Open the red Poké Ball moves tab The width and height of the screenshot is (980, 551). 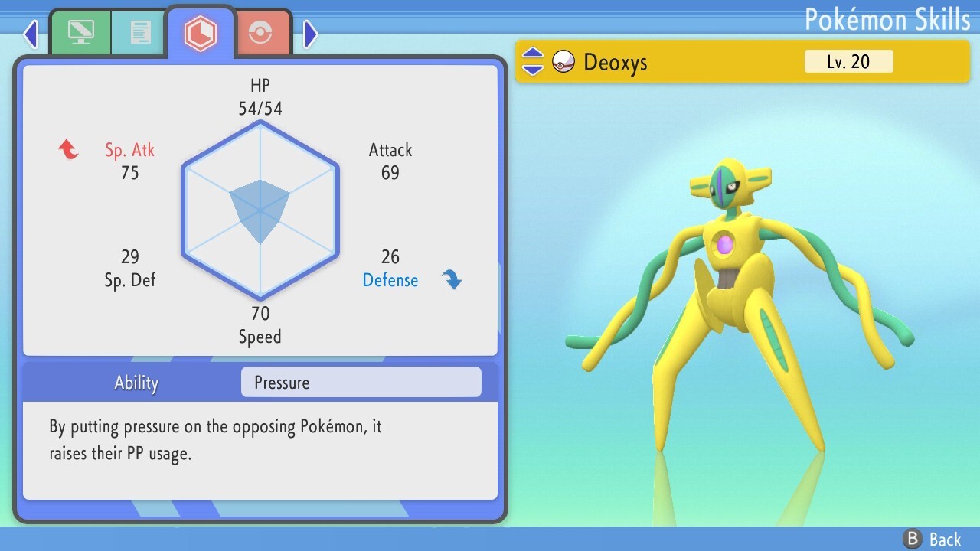click(263, 33)
